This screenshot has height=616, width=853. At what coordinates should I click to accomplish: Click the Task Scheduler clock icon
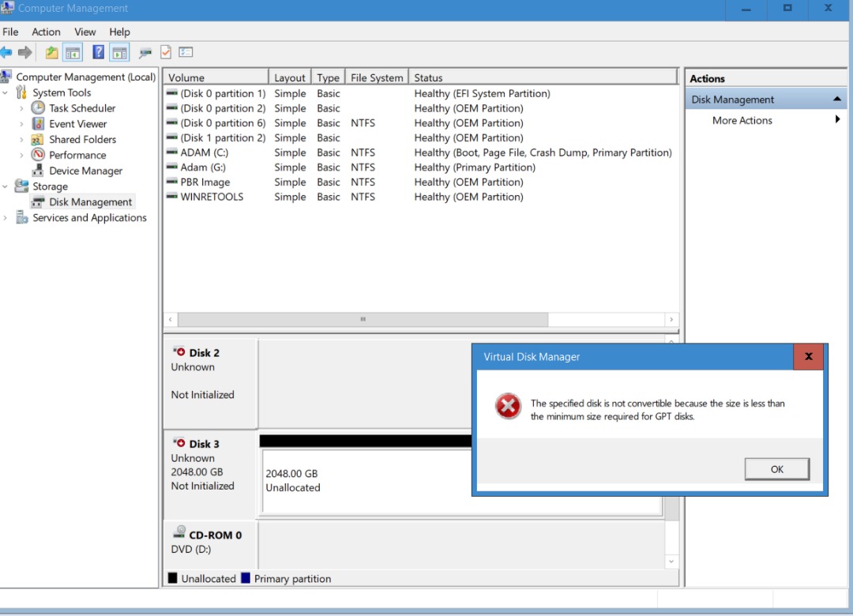pyautogui.click(x=38, y=107)
